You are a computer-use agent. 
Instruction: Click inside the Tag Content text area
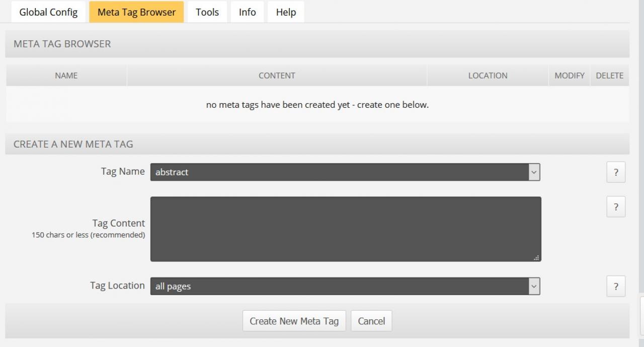pos(346,229)
